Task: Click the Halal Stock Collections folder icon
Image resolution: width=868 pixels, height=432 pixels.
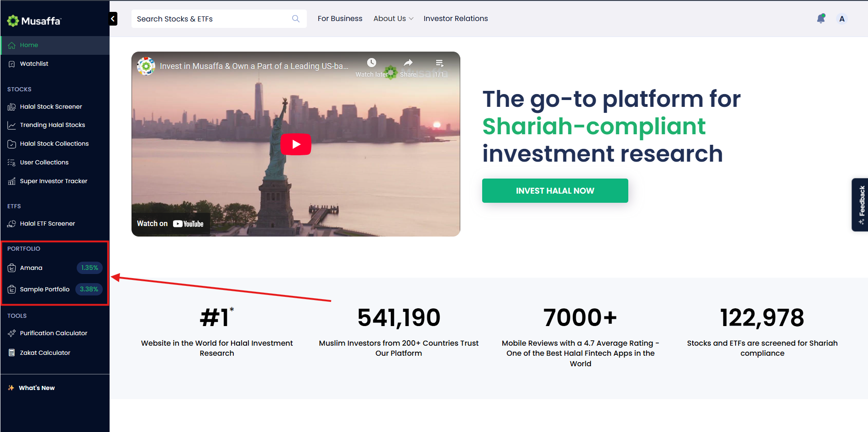Action: tap(12, 144)
